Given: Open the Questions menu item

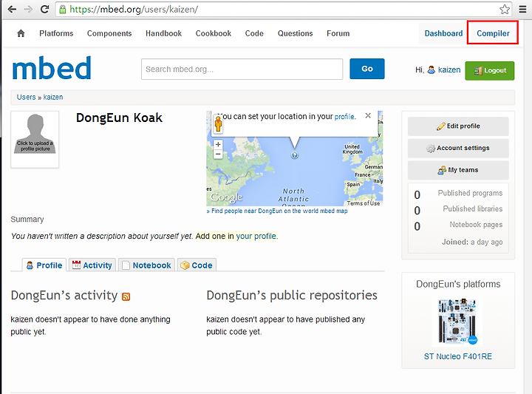Looking at the screenshot, I should point(295,33).
